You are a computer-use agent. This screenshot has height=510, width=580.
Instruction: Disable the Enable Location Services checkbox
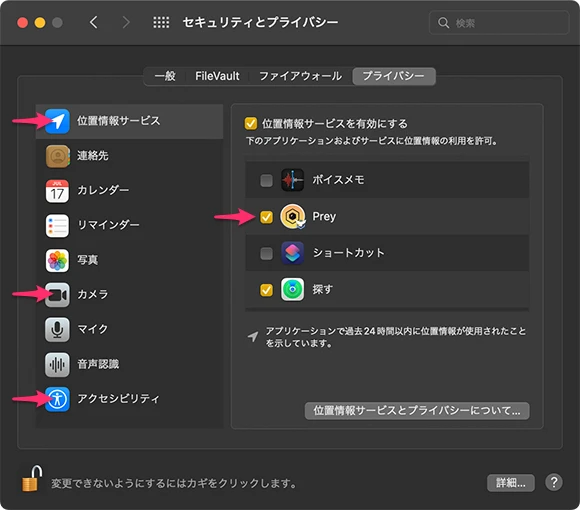251,123
